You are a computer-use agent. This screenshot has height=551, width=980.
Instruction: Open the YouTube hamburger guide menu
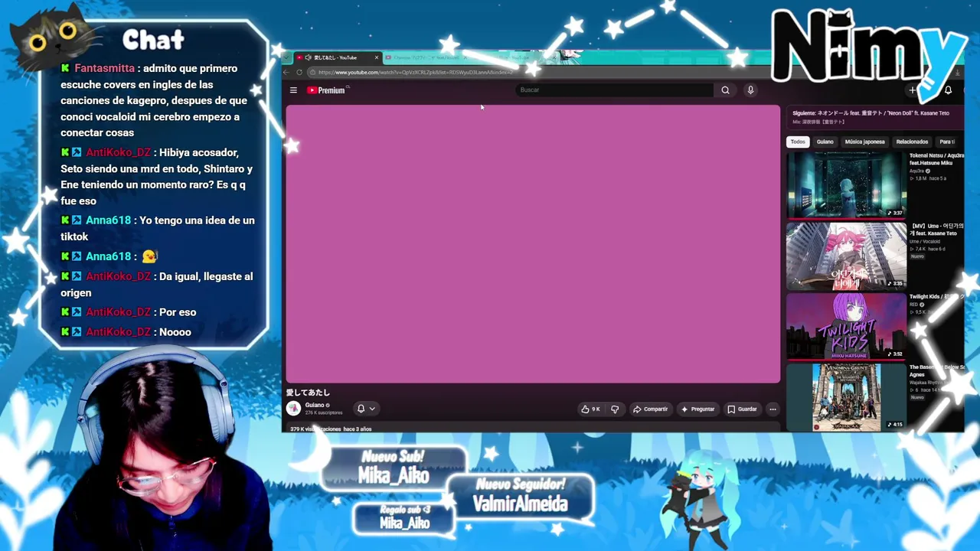293,90
